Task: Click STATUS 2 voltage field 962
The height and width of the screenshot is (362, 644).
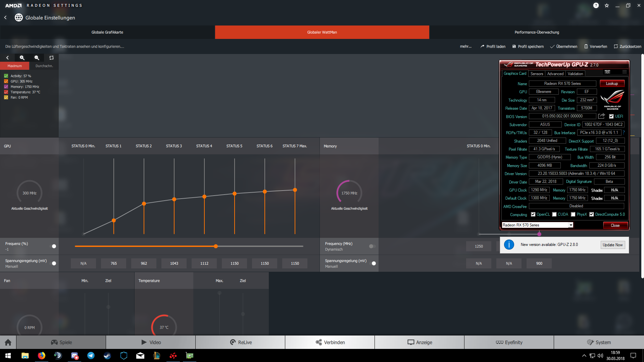Action: pyautogui.click(x=144, y=263)
